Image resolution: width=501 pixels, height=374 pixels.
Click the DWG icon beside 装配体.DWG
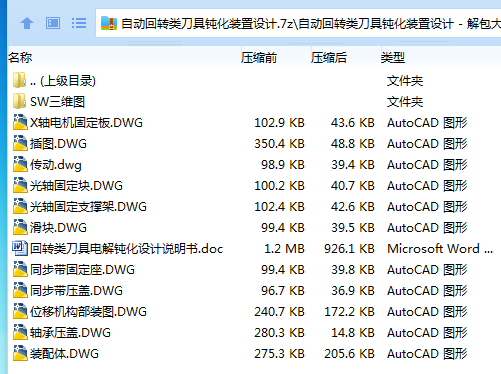tap(20, 353)
